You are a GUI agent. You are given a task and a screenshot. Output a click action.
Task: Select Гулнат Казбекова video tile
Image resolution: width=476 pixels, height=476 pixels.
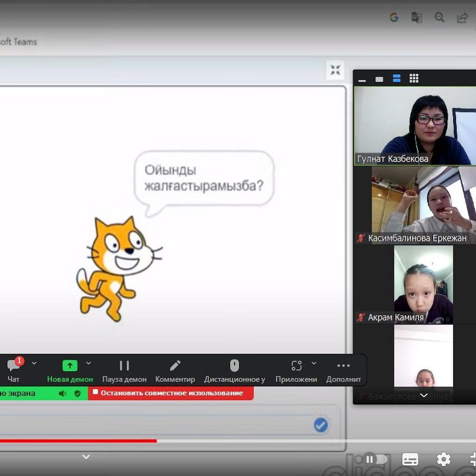pyautogui.click(x=415, y=126)
